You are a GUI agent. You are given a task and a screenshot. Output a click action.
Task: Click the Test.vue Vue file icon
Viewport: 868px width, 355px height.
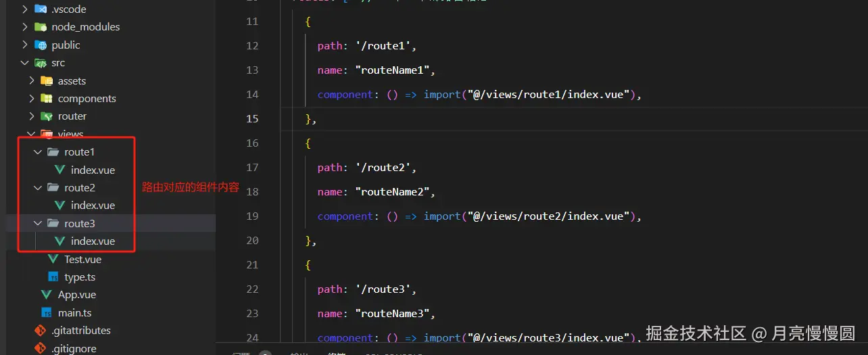pyautogui.click(x=53, y=260)
